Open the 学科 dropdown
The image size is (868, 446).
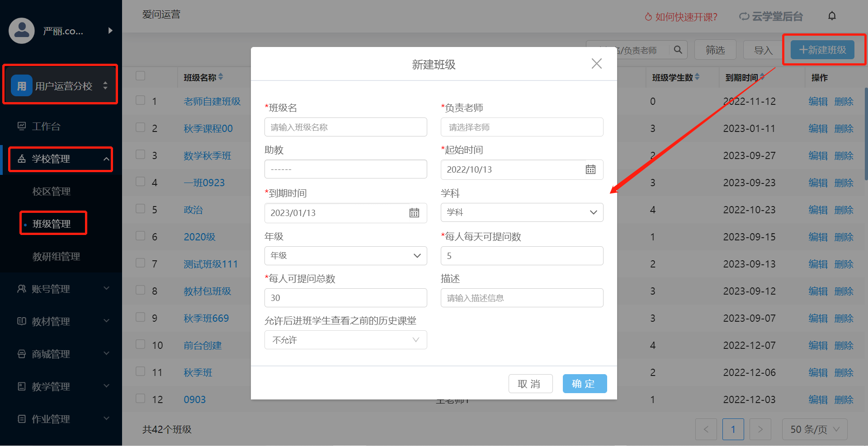point(522,212)
